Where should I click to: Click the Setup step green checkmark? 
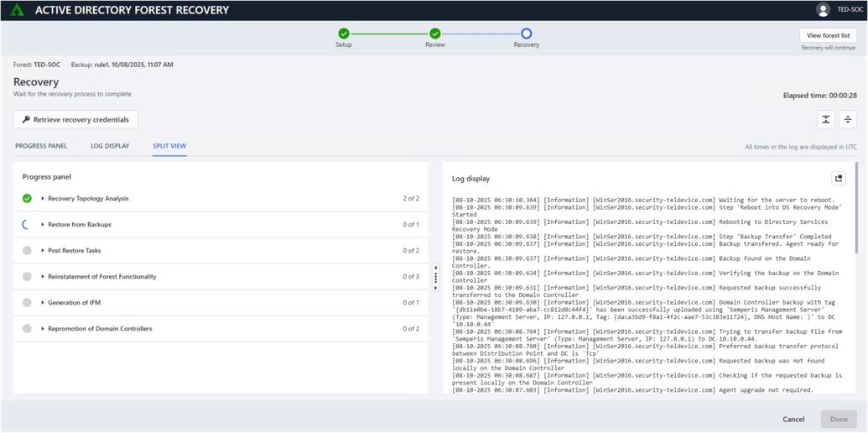point(344,34)
